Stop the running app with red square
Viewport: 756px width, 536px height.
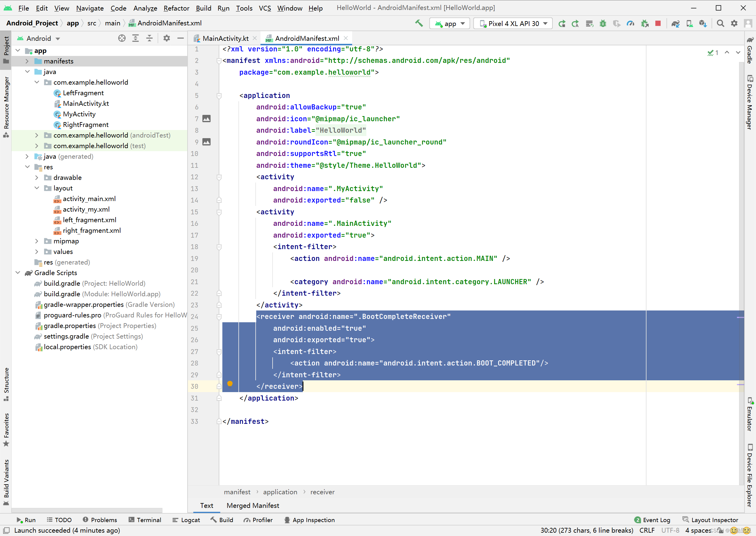pyautogui.click(x=658, y=24)
